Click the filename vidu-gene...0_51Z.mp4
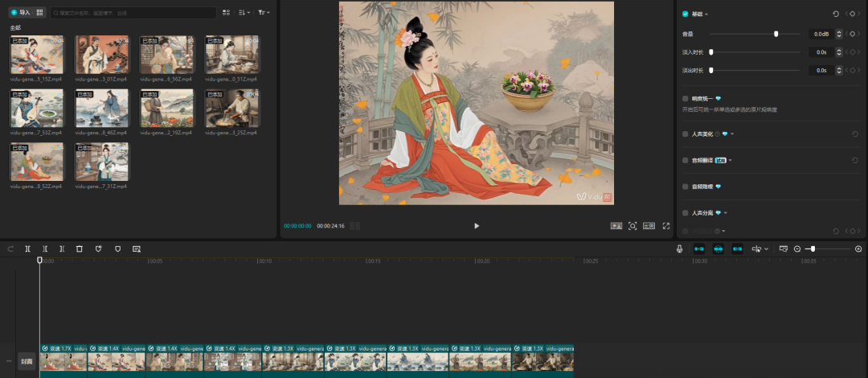 (x=231, y=80)
